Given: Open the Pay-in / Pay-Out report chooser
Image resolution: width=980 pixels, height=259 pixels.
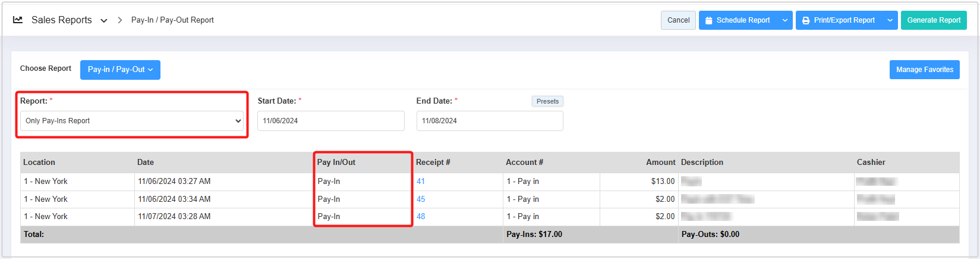Looking at the screenshot, I should [x=120, y=70].
